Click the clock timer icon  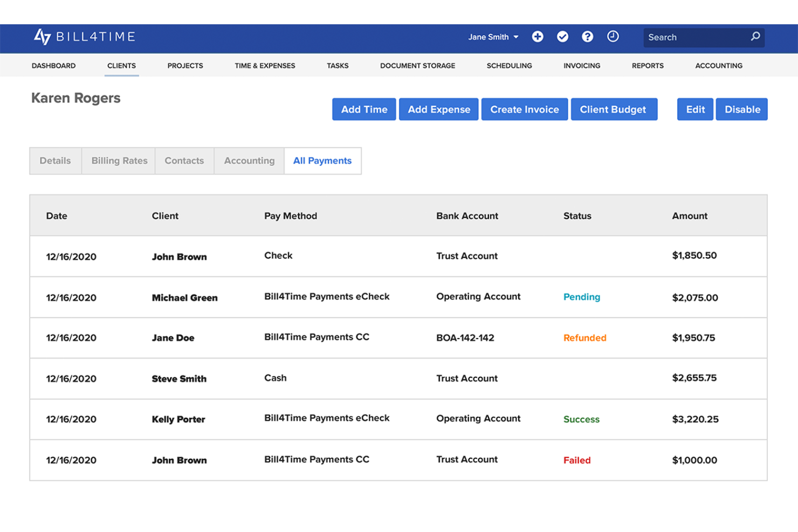[x=613, y=37]
